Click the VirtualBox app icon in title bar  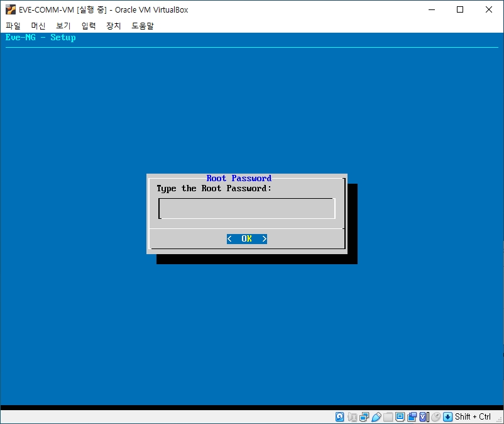pyautogui.click(x=10, y=9)
